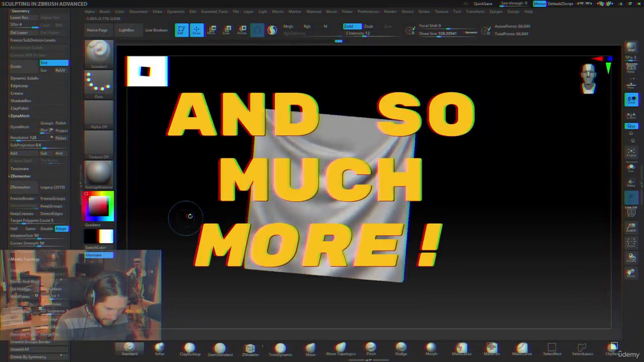Toggle Live Boolean
644x362 pixels.
coord(156,30)
